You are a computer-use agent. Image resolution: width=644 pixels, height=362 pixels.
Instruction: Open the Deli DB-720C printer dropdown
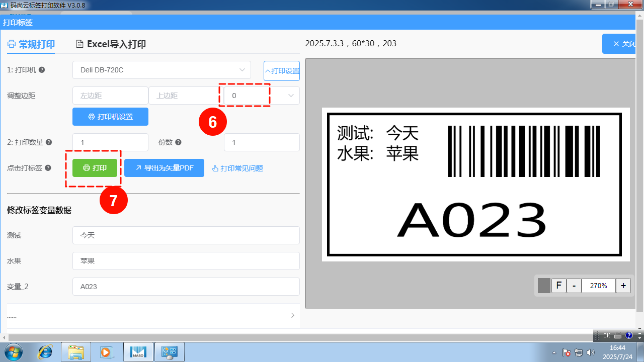pyautogui.click(x=162, y=70)
